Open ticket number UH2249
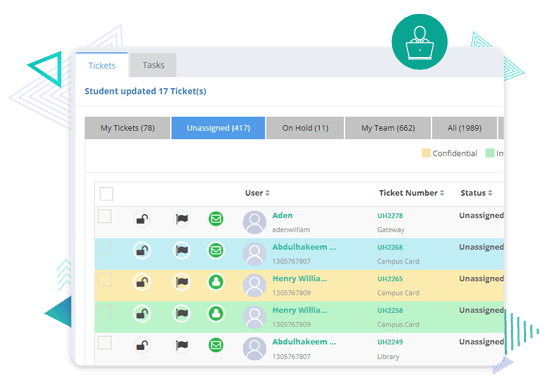Screen dimensions: 550x387 (390, 342)
